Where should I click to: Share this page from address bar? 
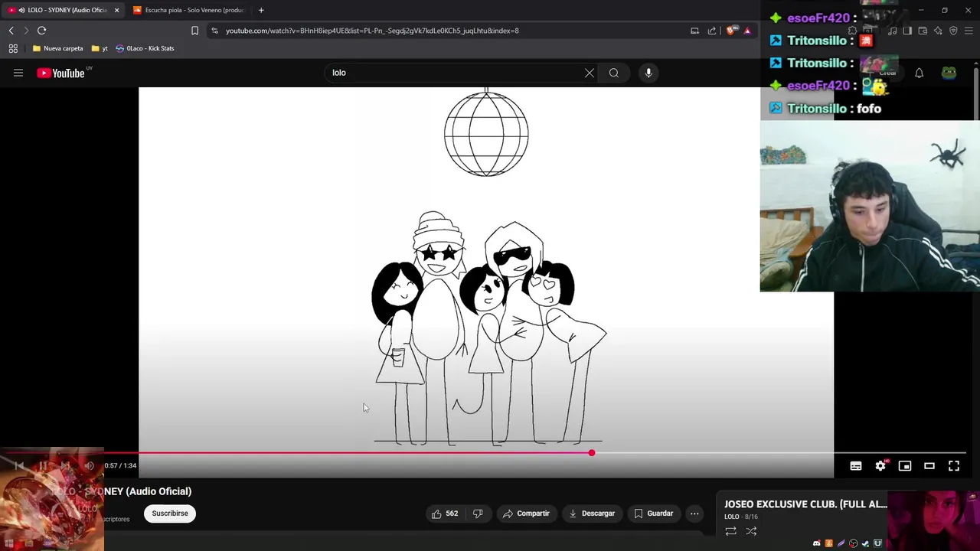tap(712, 31)
